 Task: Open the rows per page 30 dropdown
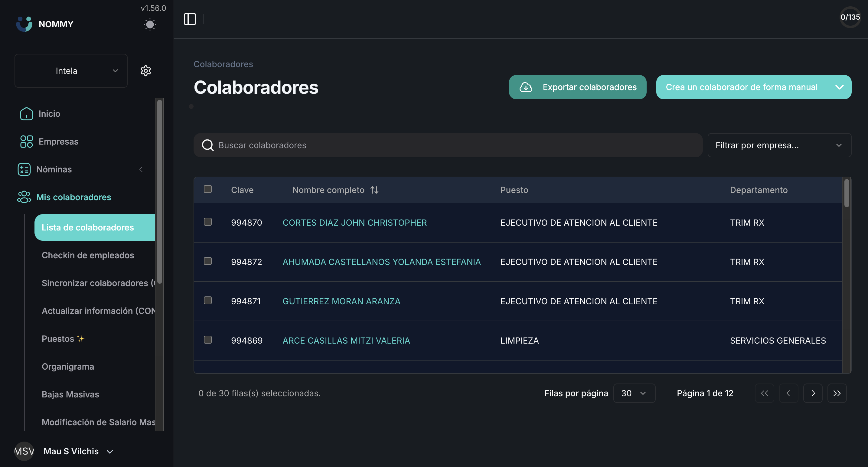634,393
